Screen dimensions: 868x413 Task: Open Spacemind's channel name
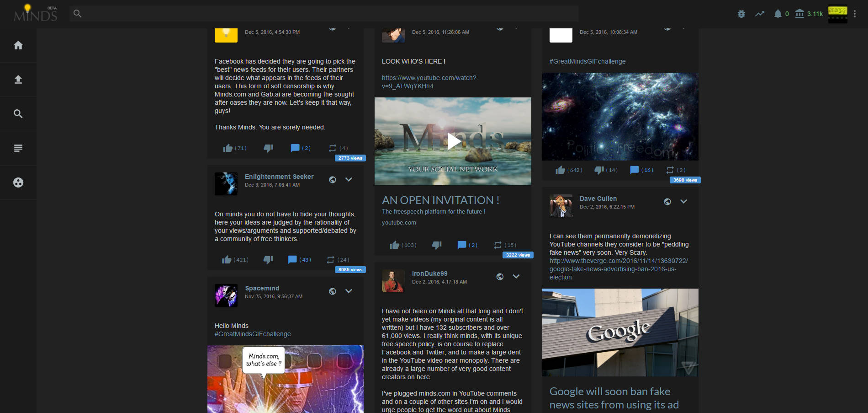262,288
